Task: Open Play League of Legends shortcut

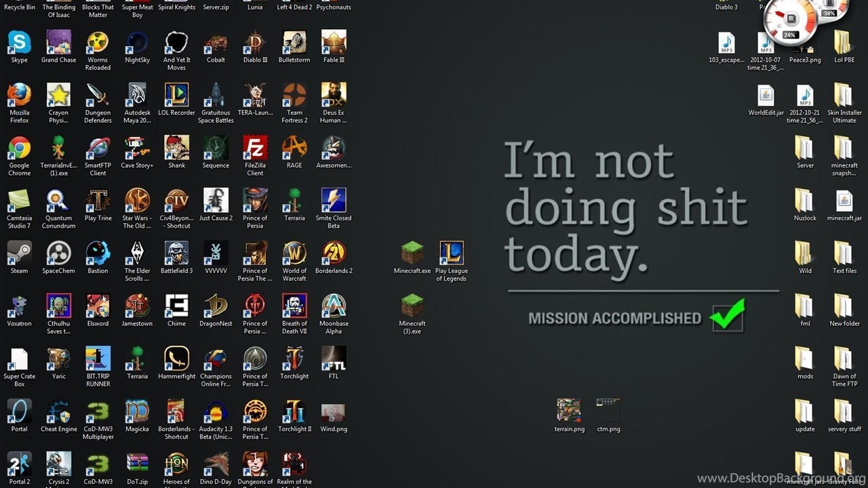Action: point(452,253)
